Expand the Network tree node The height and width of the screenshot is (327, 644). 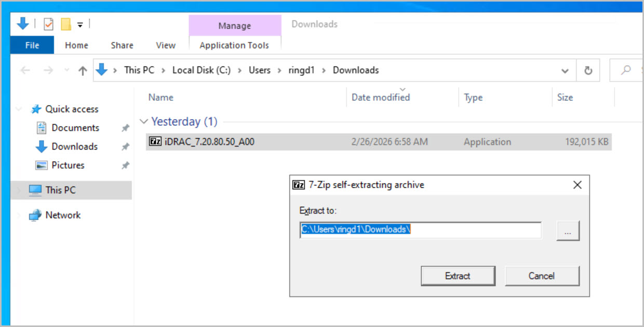coord(19,215)
